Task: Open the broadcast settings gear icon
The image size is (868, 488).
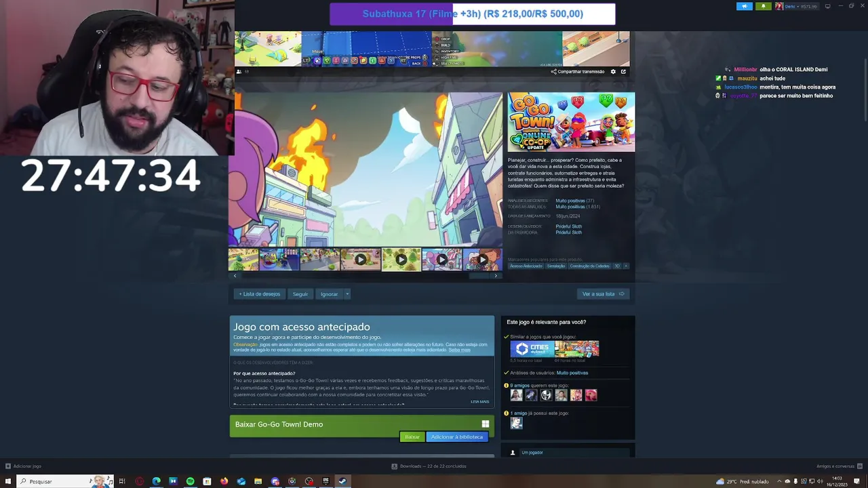Action: [x=613, y=71]
